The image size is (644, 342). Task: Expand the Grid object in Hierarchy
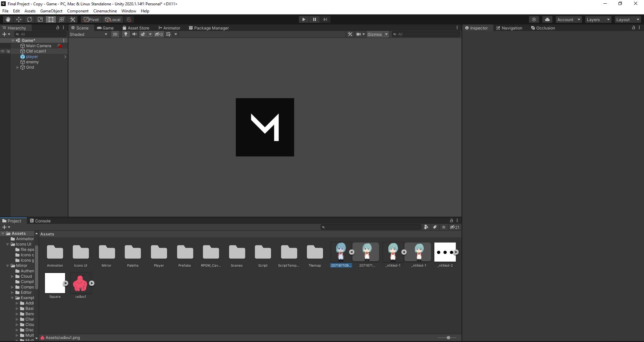[x=18, y=67]
